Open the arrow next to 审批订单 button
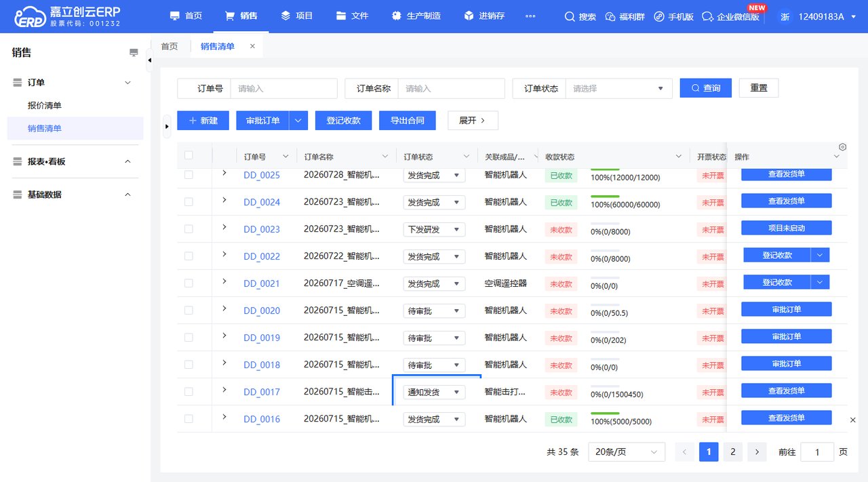 click(x=298, y=121)
